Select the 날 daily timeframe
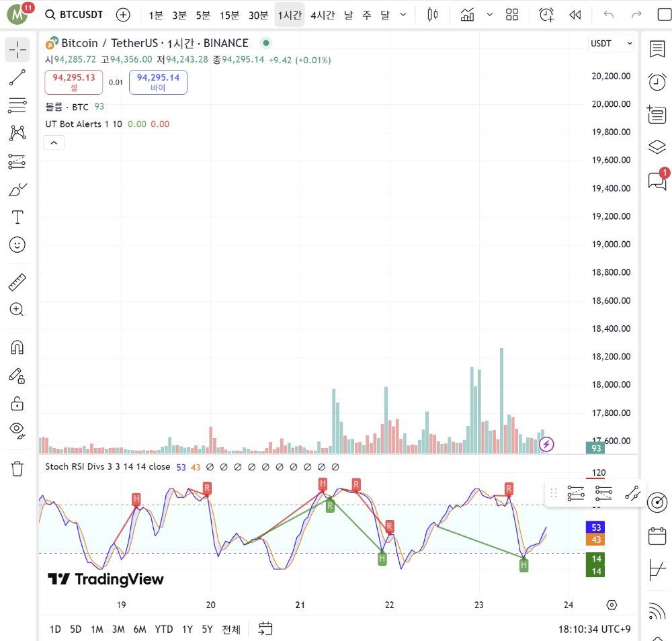Screen dimensions: 672x641 coord(348,15)
